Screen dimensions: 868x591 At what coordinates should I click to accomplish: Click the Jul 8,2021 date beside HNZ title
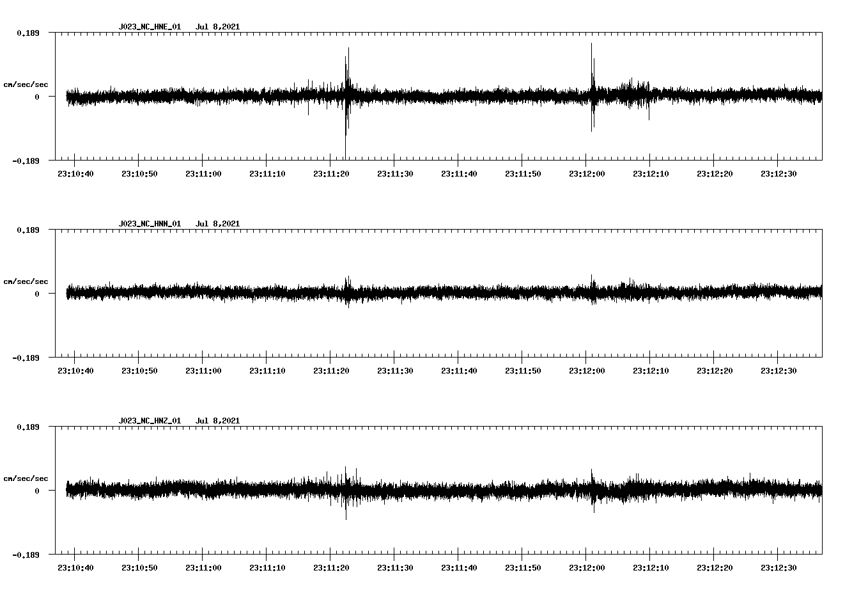[x=218, y=420]
